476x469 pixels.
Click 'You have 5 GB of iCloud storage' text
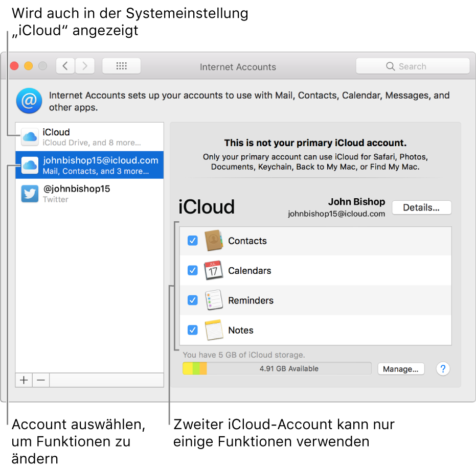tap(244, 355)
